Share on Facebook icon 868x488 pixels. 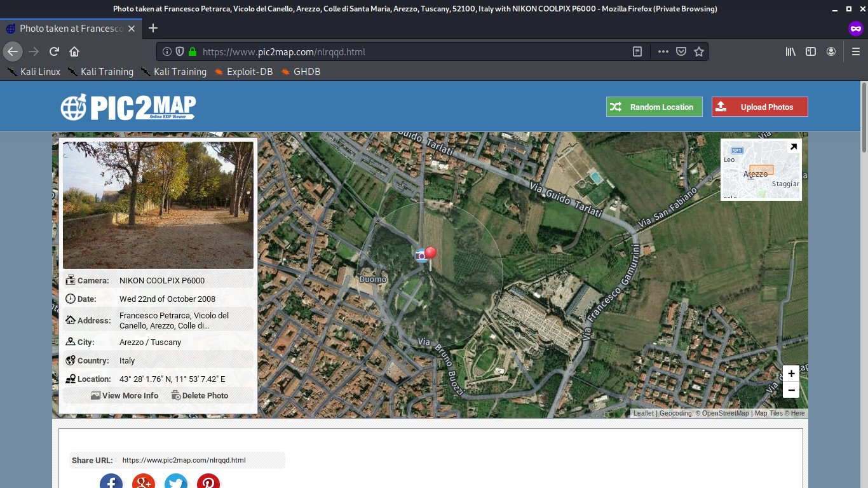(111, 483)
